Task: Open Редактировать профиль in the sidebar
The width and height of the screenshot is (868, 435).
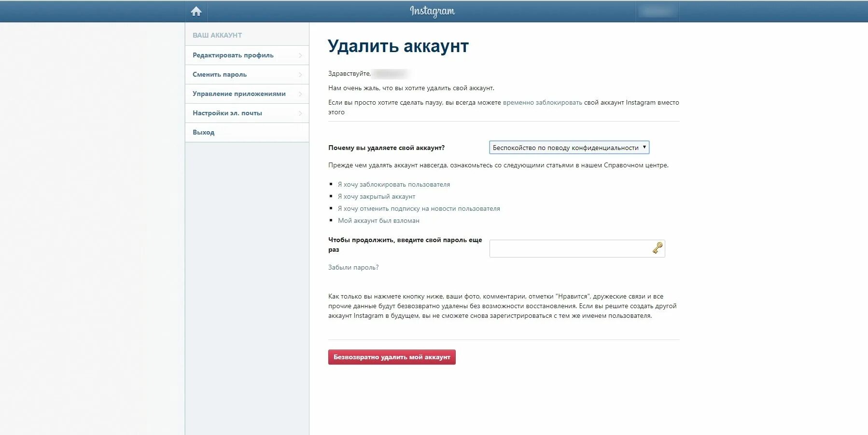Action: (x=234, y=55)
